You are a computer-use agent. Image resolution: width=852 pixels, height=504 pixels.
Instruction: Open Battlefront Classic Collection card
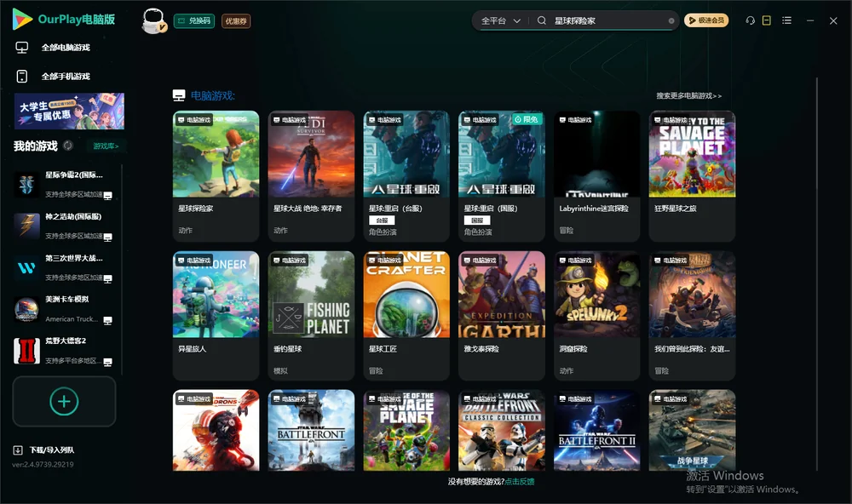pos(502,430)
